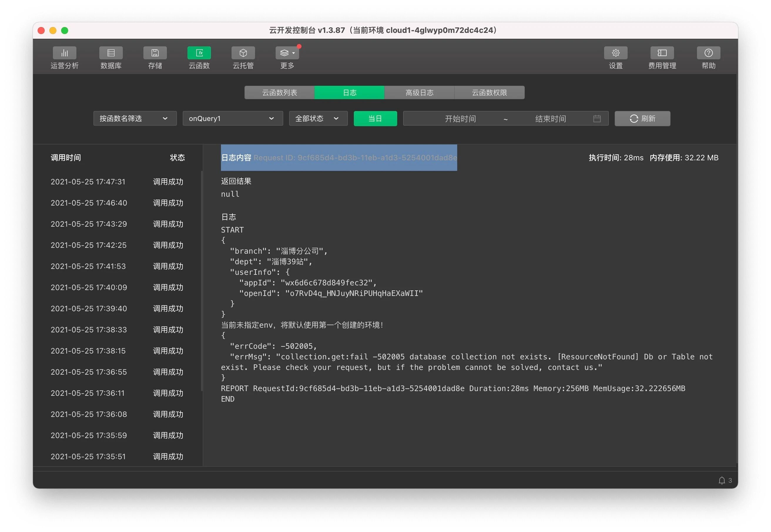This screenshot has width=771, height=532.
Task: Click the 刷新 refresh button
Action: (x=642, y=118)
